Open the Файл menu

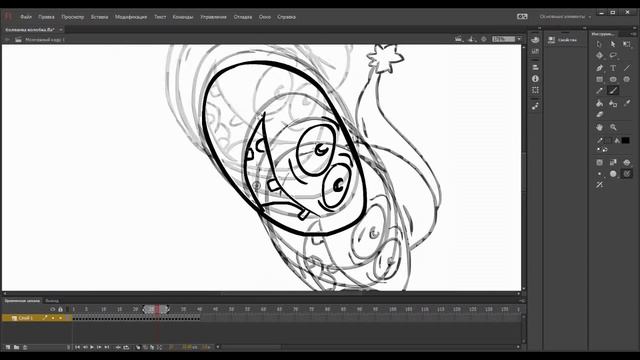pyautogui.click(x=26, y=17)
